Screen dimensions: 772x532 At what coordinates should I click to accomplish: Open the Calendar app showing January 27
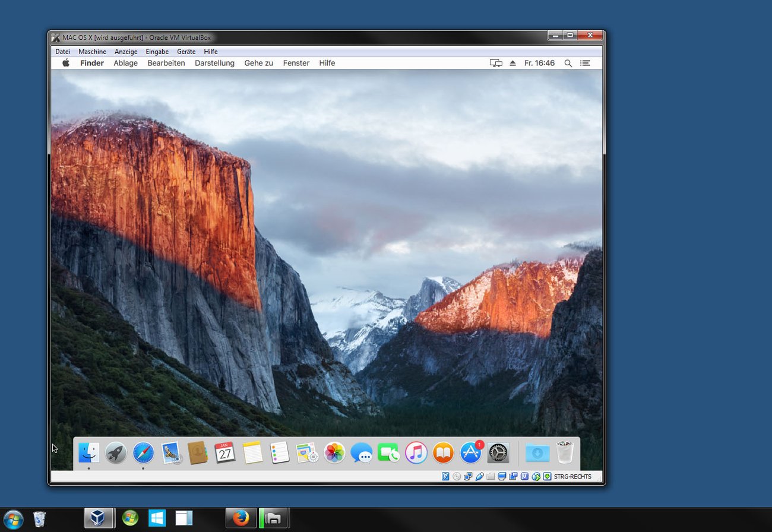coord(225,452)
